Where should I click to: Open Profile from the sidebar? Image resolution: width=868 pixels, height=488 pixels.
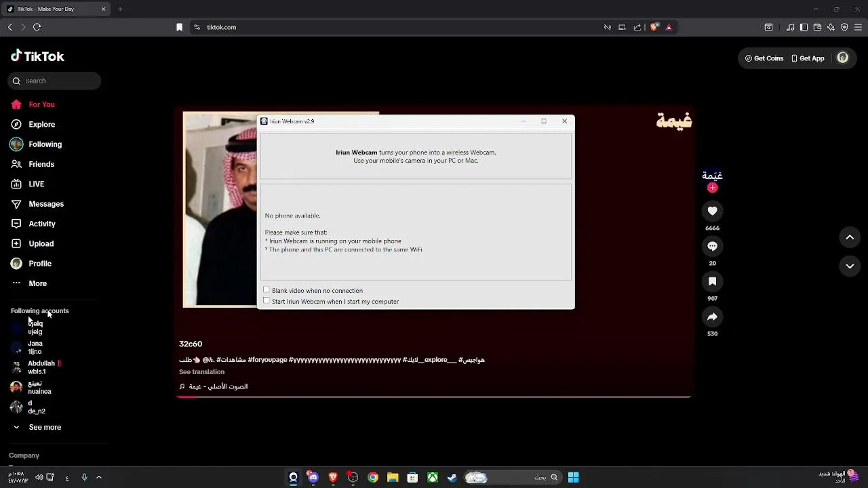31,264
